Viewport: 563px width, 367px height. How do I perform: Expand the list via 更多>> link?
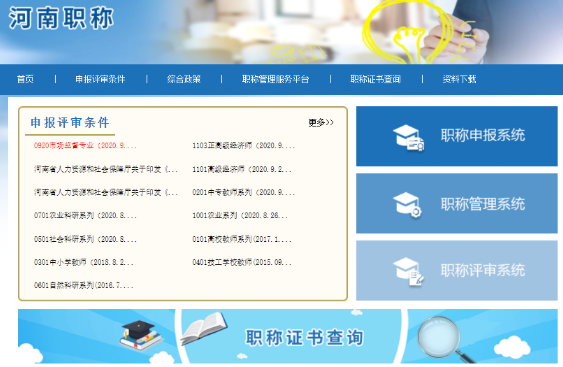pyautogui.click(x=321, y=123)
